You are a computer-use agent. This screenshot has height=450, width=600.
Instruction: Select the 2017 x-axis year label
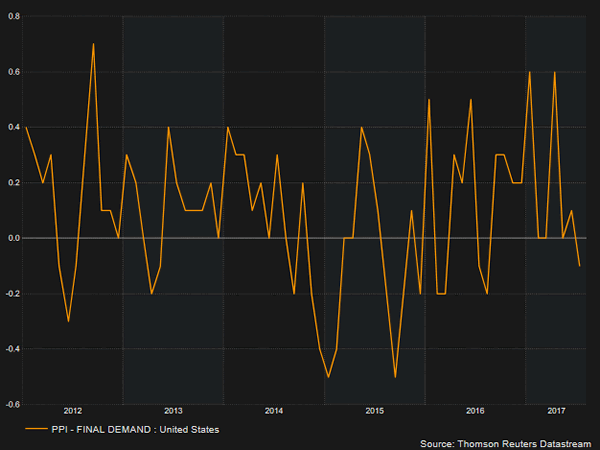tap(557, 411)
